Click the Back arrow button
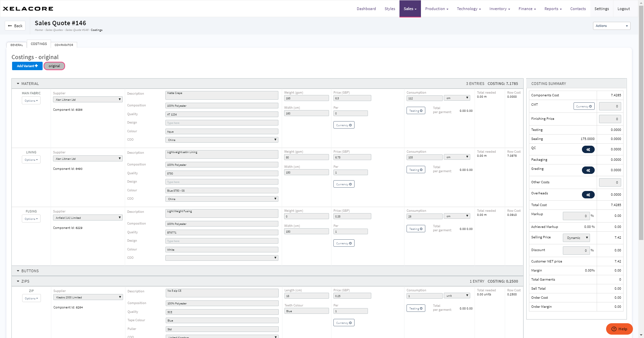The image size is (644, 338). [x=15, y=26]
